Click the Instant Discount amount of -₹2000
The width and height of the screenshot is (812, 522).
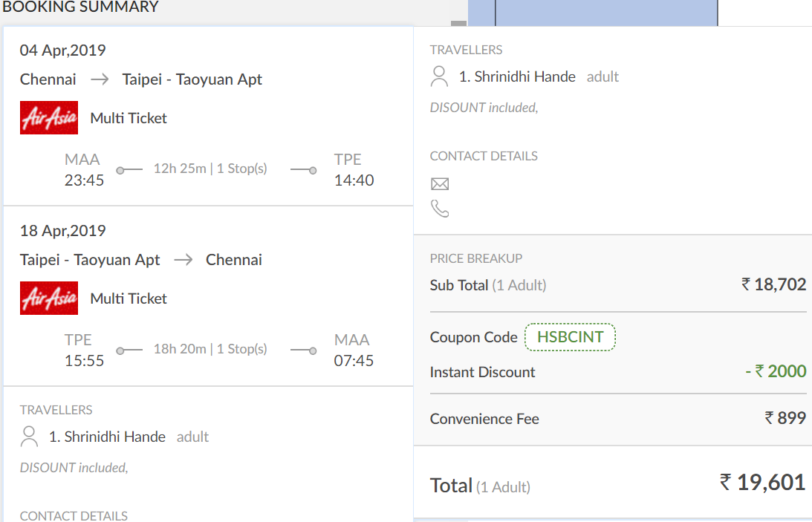[776, 371]
